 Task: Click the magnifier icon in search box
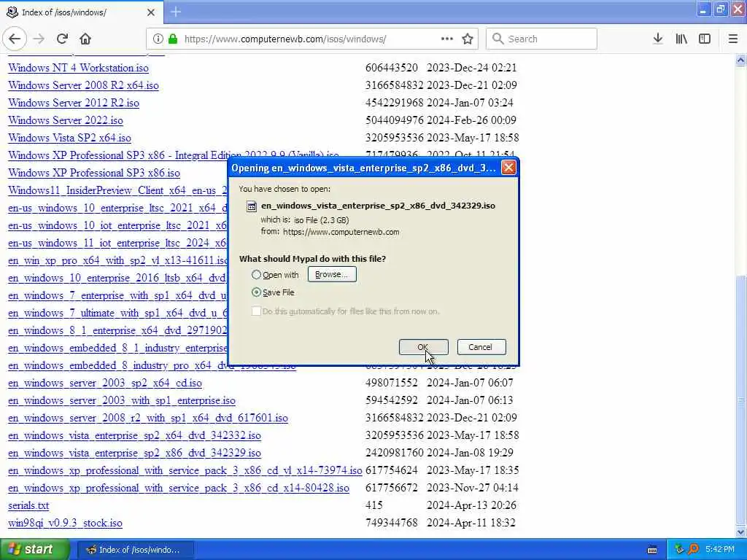point(498,39)
